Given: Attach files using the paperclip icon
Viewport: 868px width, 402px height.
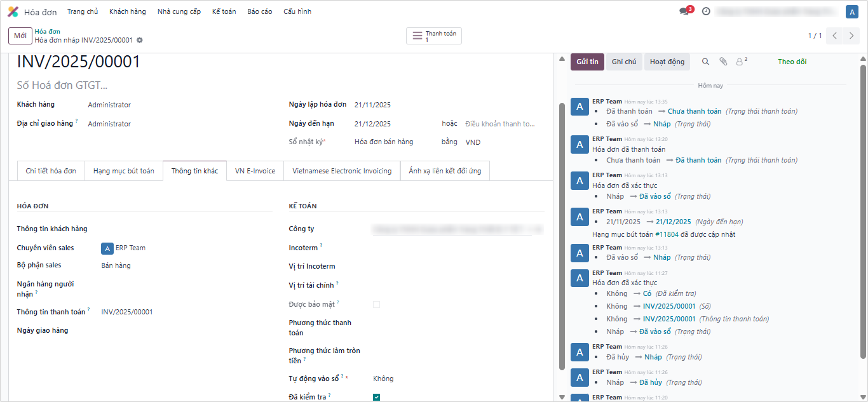Looking at the screenshot, I should click(723, 62).
